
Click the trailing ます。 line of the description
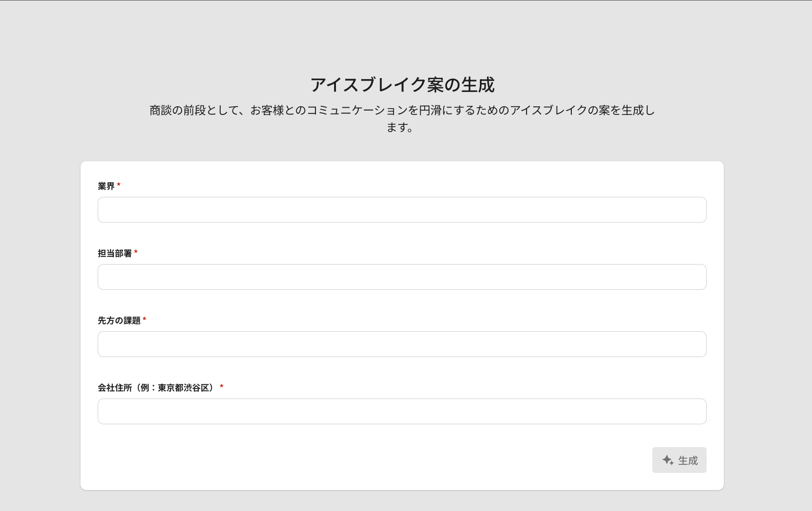(399, 127)
